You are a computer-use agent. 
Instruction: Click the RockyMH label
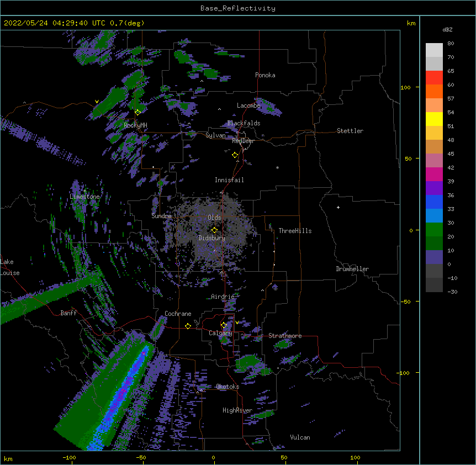coord(135,125)
